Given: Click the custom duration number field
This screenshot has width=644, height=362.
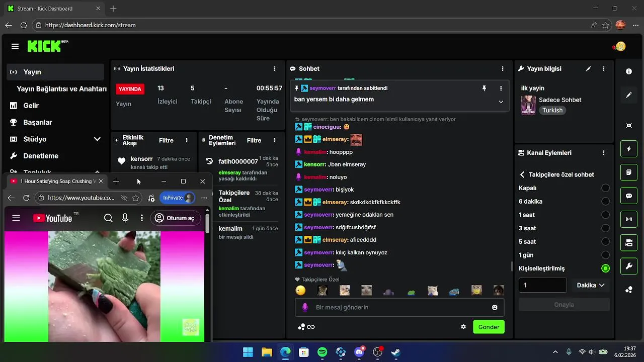Looking at the screenshot, I should (543, 285).
